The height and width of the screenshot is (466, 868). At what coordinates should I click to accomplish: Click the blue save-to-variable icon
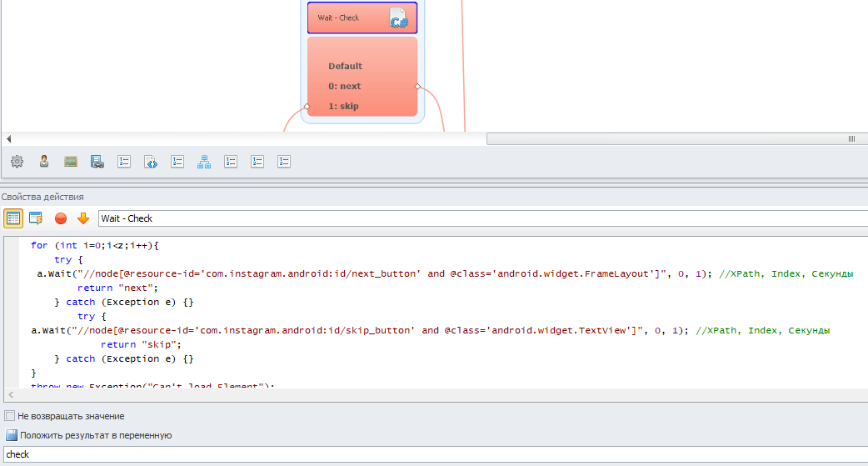(x=11, y=435)
